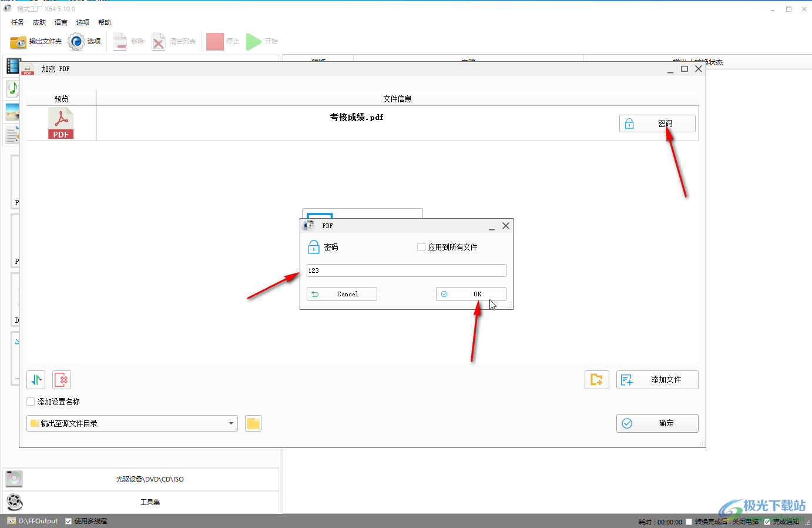Open the D:\FFOutput folder in status bar
812x528 pixels.
[33, 521]
